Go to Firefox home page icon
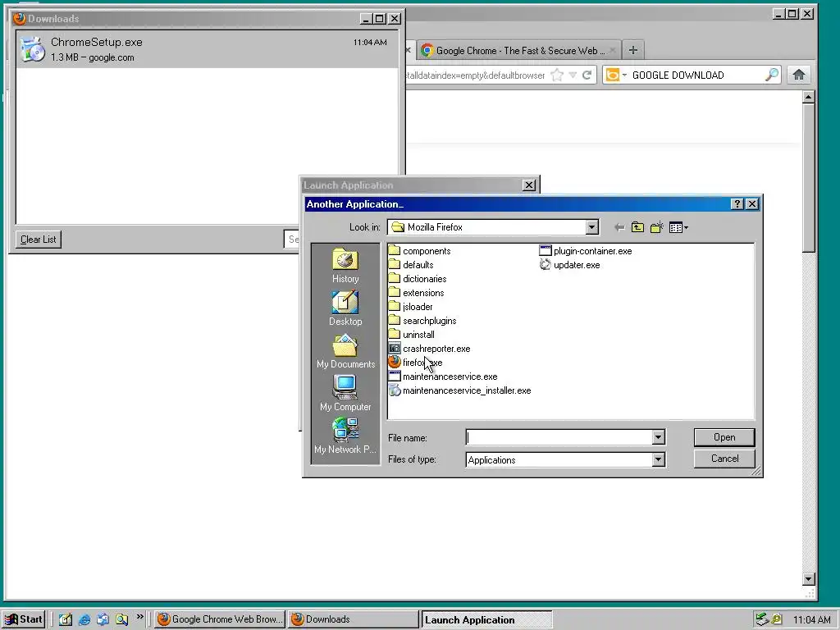Screen dimensions: 840x630 pyautogui.click(x=799, y=75)
